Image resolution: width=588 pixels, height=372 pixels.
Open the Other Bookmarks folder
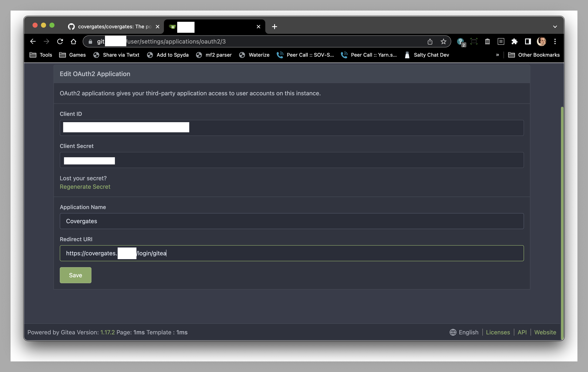(x=534, y=55)
